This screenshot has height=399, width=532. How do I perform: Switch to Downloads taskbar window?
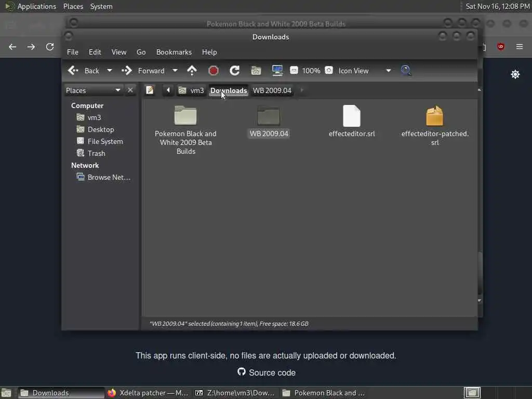coord(61,393)
